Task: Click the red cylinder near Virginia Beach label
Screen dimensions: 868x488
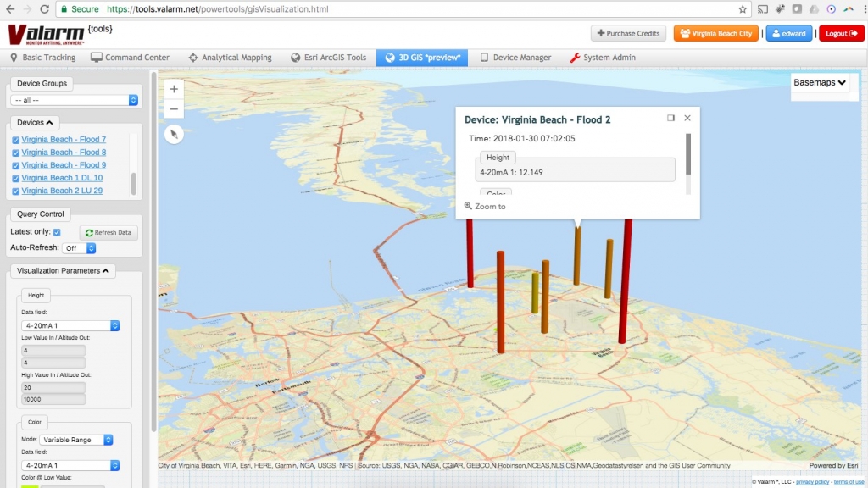Action: click(625, 281)
